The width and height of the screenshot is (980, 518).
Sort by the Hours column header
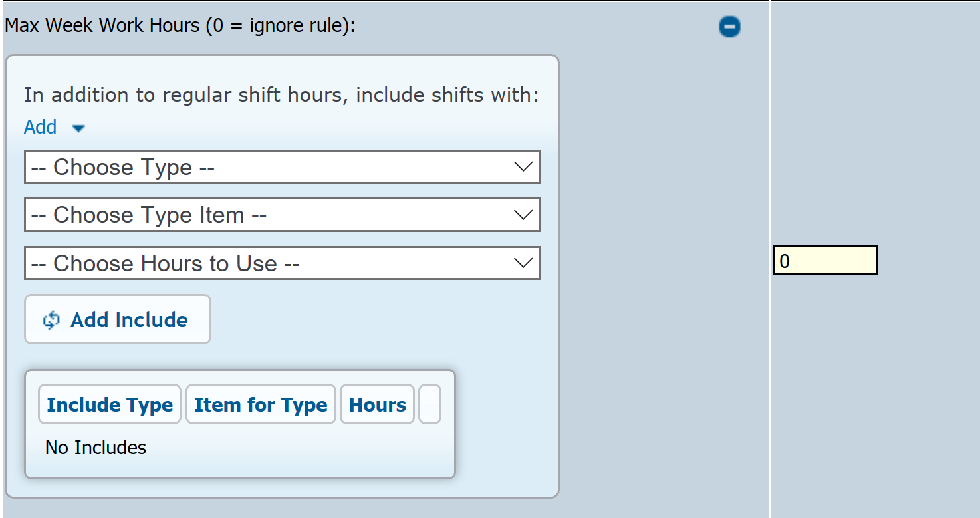tap(377, 404)
